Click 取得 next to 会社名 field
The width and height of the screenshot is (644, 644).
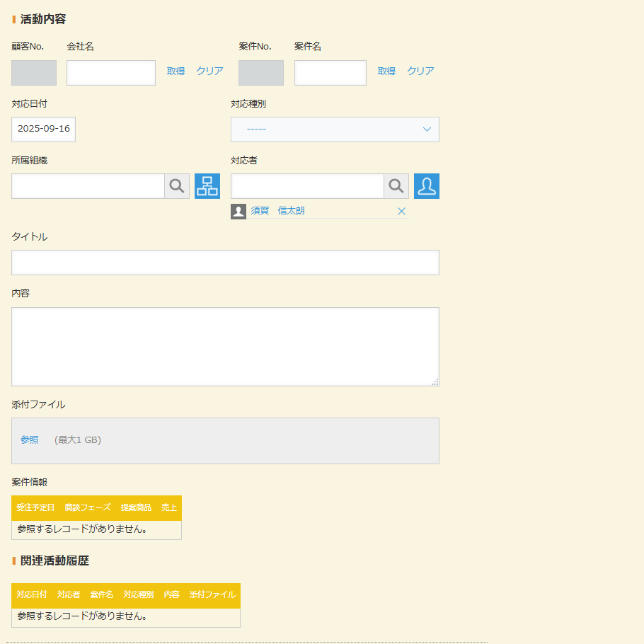click(176, 71)
